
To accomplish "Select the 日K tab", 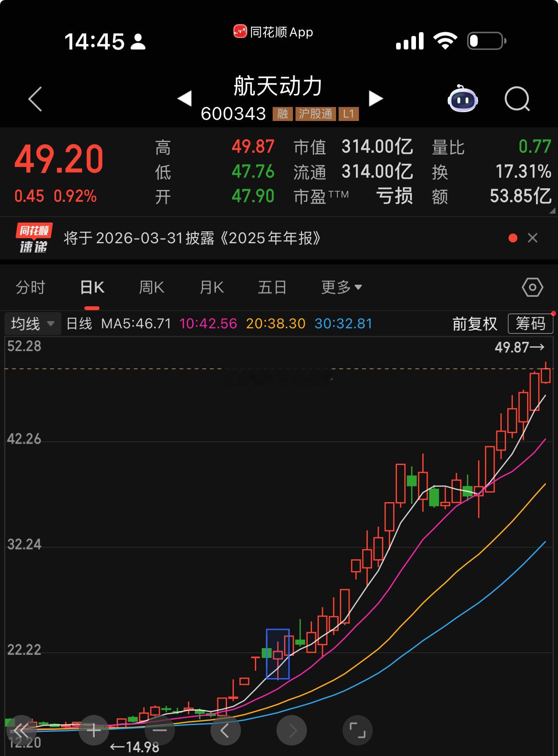I will (x=92, y=288).
